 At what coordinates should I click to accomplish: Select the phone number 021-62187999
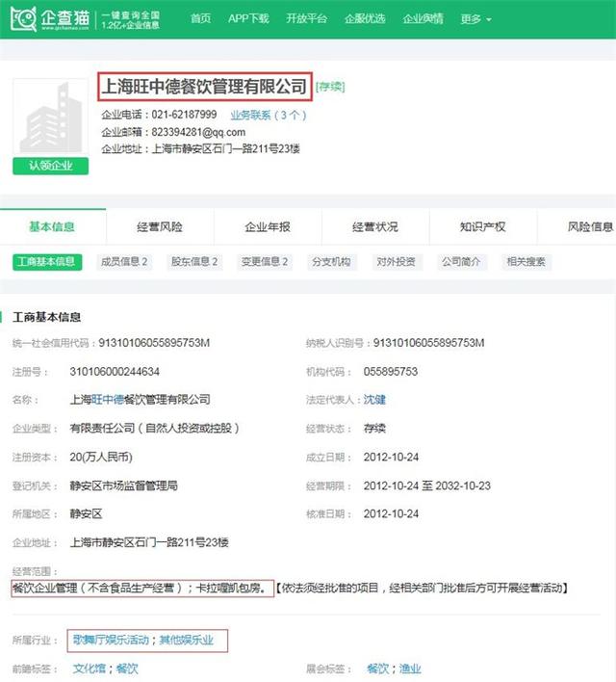(184, 115)
